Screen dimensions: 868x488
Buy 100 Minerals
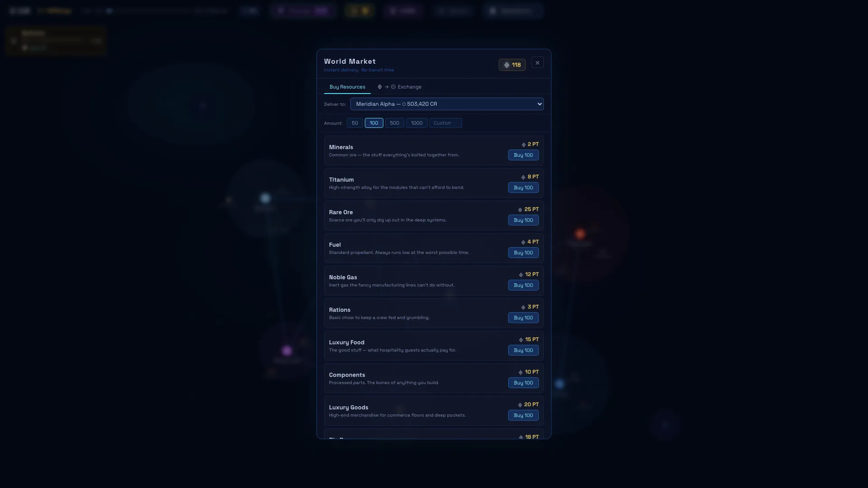tap(524, 155)
